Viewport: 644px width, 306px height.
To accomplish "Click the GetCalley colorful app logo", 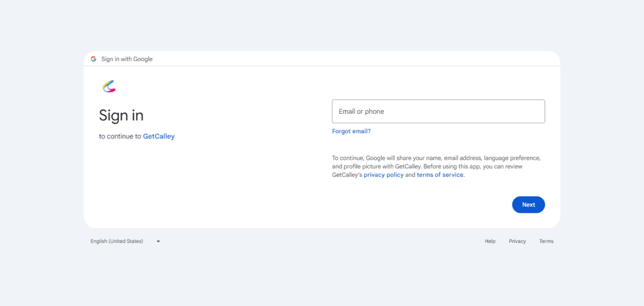I will tap(109, 86).
